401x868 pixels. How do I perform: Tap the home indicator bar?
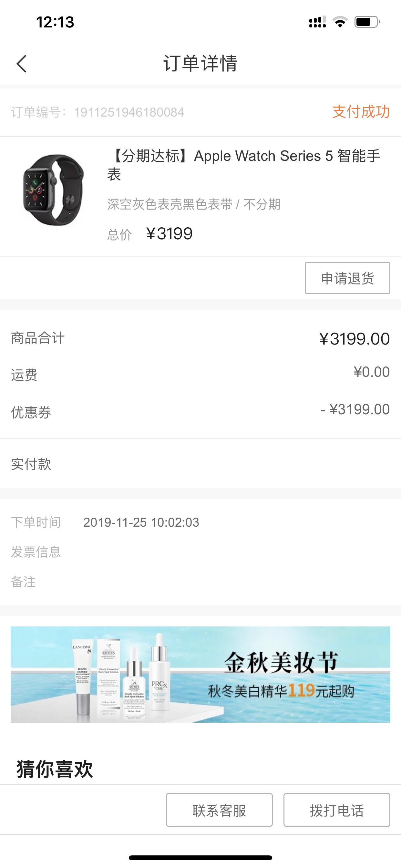click(200, 858)
